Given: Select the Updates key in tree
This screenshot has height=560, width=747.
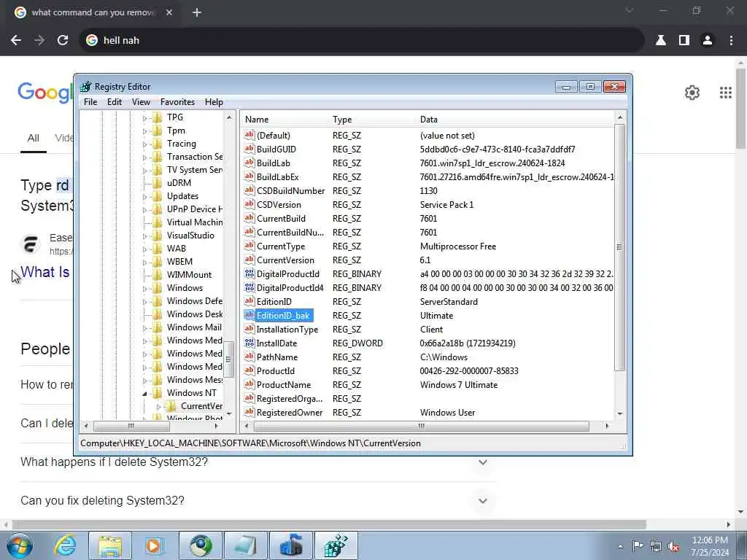Looking at the screenshot, I should point(182,196).
